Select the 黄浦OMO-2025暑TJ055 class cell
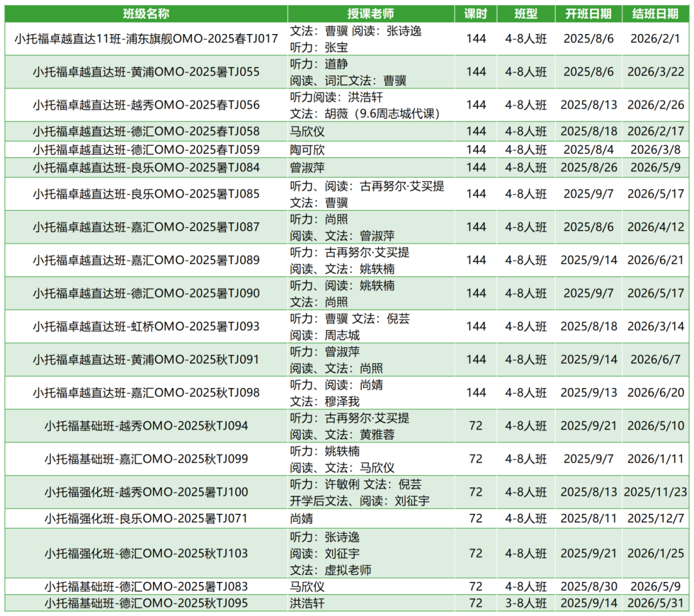The width and height of the screenshot is (694, 616). click(x=146, y=72)
